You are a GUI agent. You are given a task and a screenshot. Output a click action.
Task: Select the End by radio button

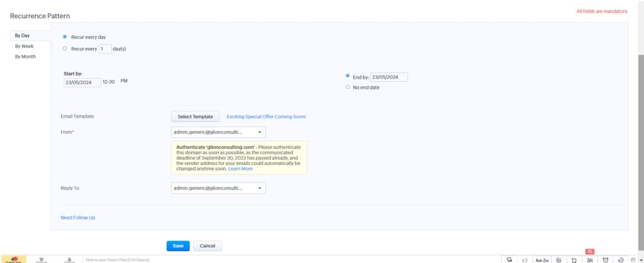coord(348,76)
